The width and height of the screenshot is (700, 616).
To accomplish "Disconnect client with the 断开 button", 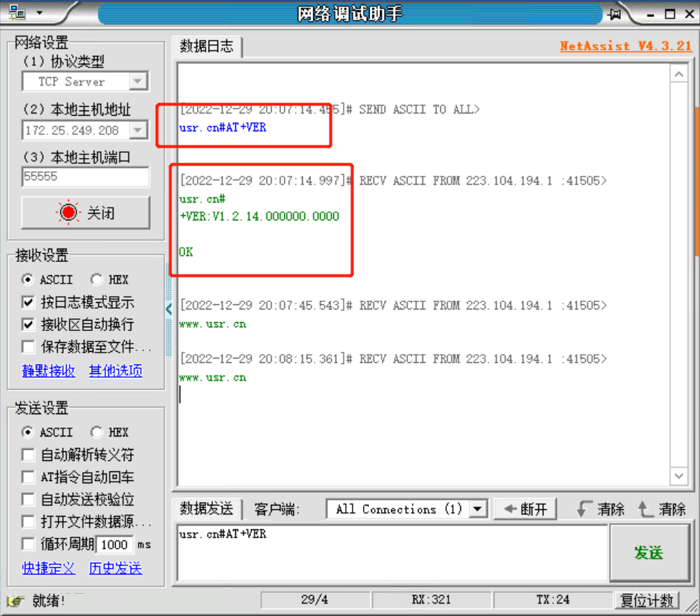I will click(526, 509).
